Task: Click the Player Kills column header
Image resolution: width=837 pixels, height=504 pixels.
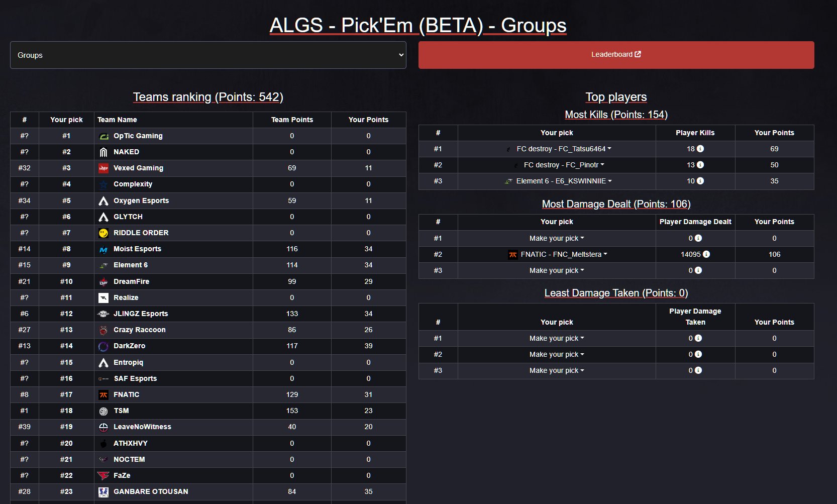Action: click(695, 133)
